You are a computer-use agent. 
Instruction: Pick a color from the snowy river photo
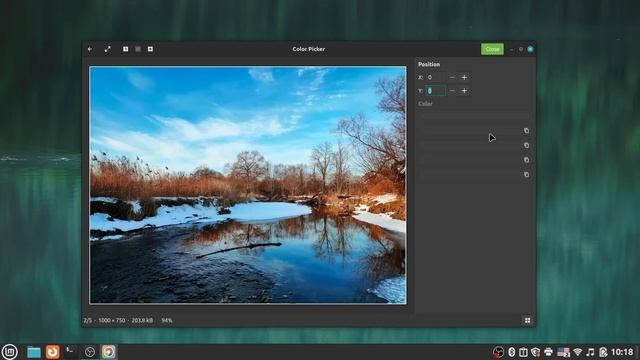(x=248, y=185)
